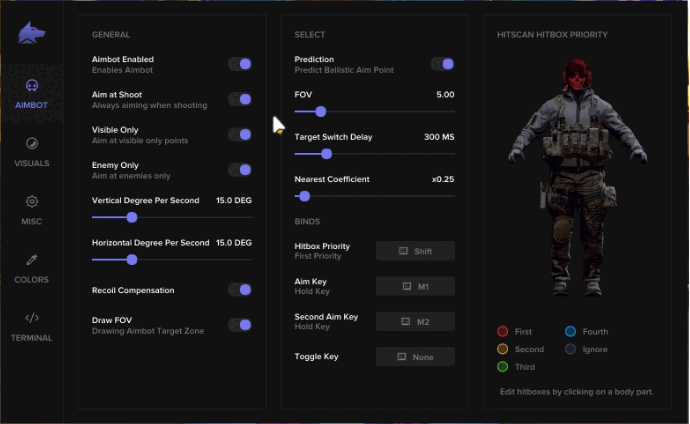
Task: Click the Vertical Degree 15.0 DEG value
Action: tap(234, 200)
